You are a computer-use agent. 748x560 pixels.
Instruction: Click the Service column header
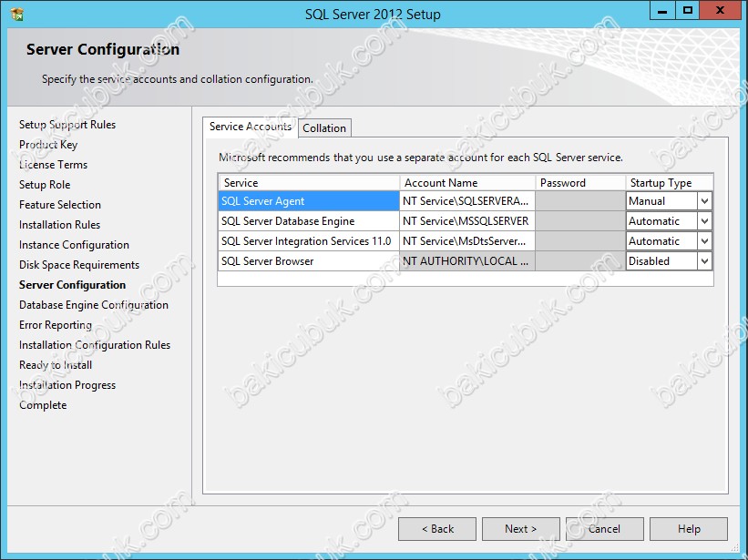tap(309, 183)
